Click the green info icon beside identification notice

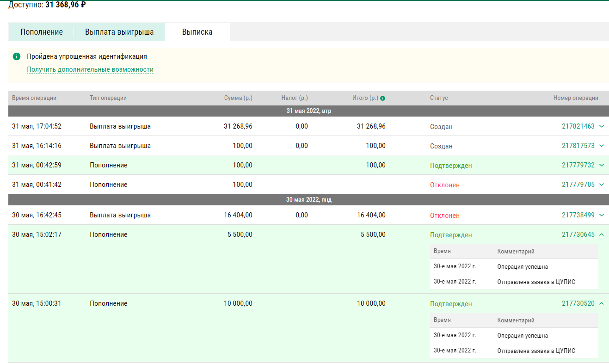pyautogui.click(x=17, y=56)
